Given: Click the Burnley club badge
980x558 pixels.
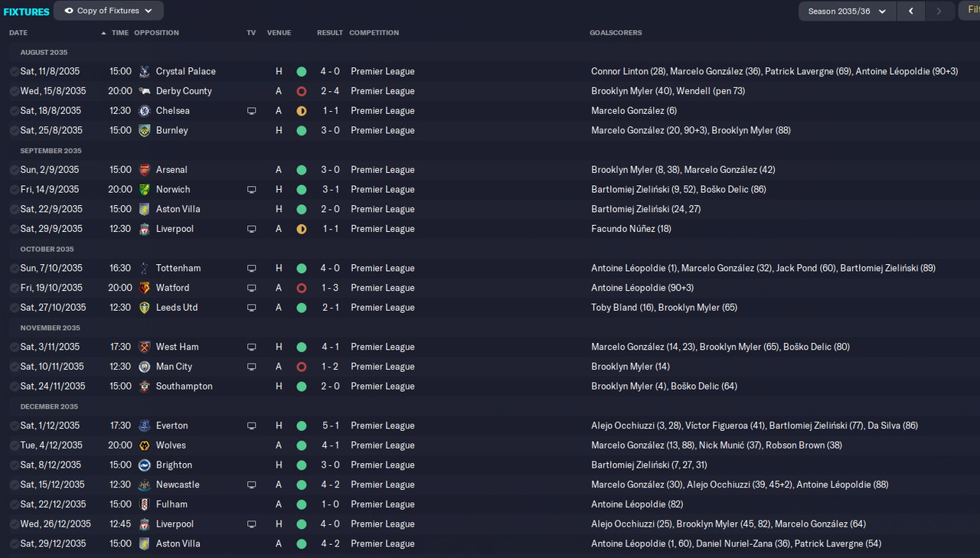Looking at the screenshot, I should coord(145,130).
